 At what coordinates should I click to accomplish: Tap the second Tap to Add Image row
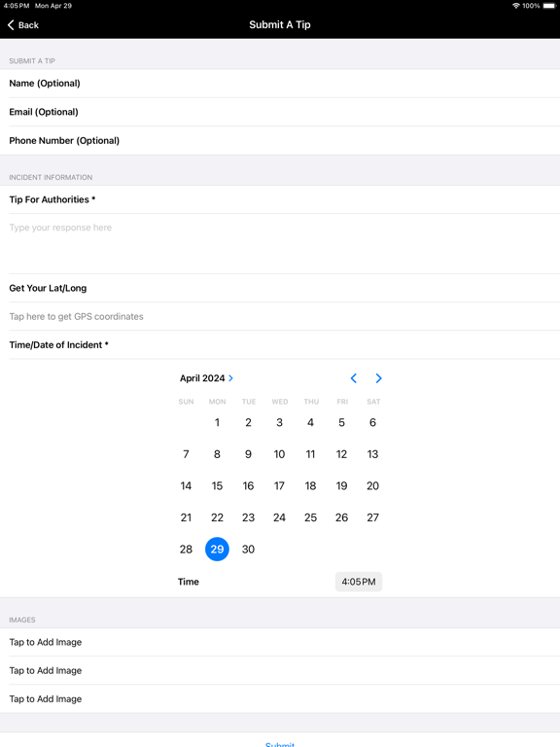(280, 671)
